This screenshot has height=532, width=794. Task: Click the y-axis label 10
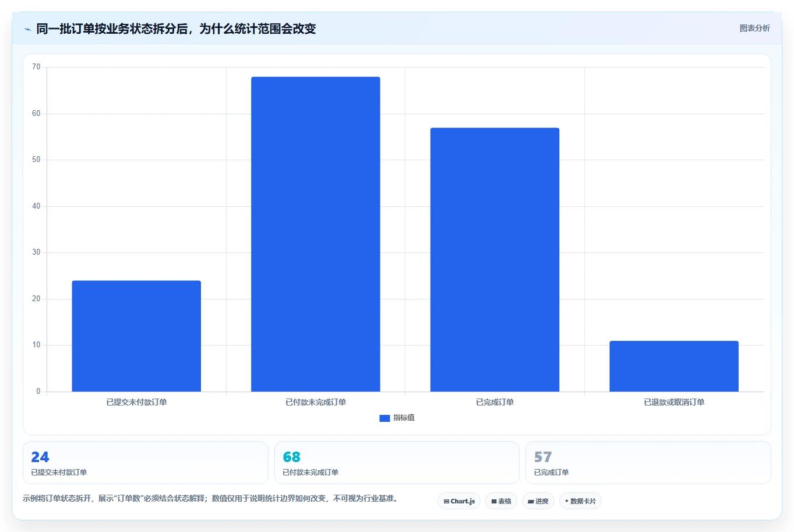pyautogui.click(x=36, y=345)
